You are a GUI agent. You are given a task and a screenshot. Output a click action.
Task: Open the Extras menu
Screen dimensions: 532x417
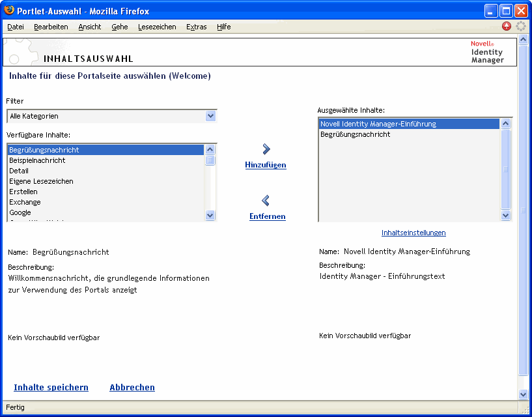click(x=197, y=27)
